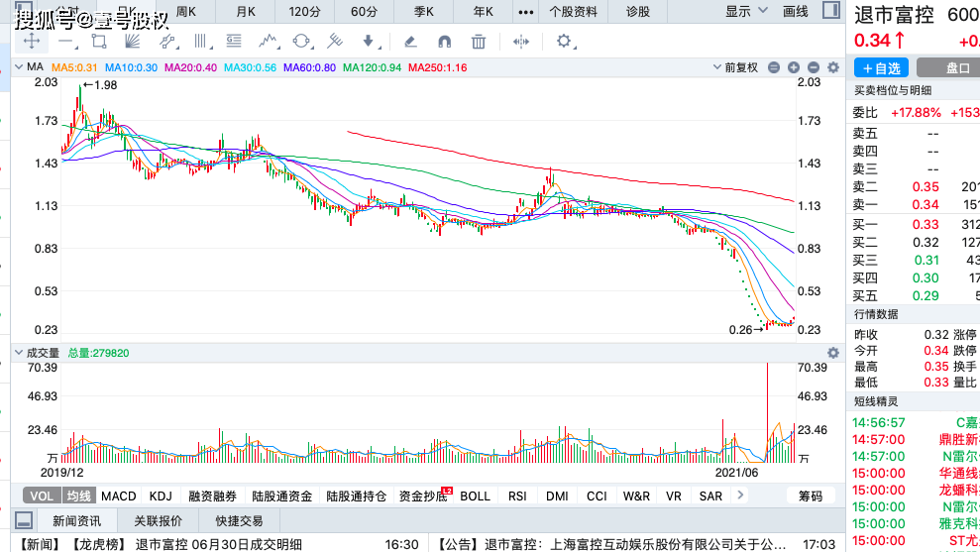The width and height of the screenshot is (980, 552).
Task: Toggle the VOL indicator
Action: tap(42, 496)
